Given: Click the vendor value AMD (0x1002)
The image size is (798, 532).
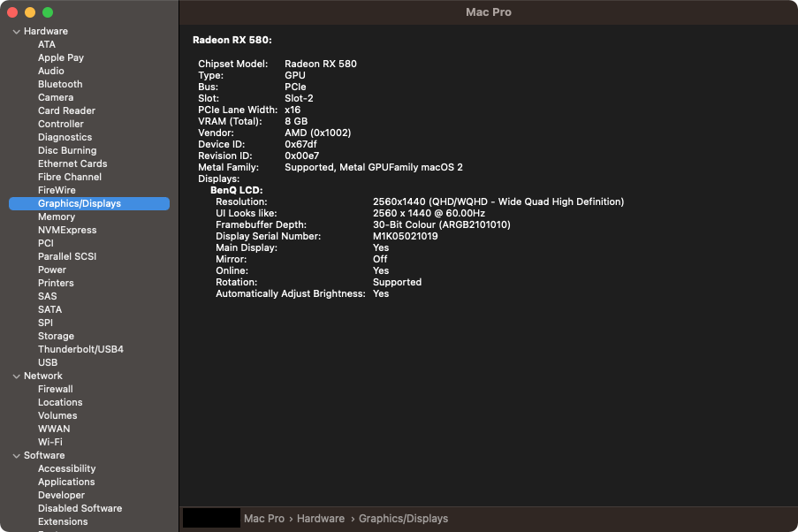Looking at the screenshot, I should (x=317, y=133).
